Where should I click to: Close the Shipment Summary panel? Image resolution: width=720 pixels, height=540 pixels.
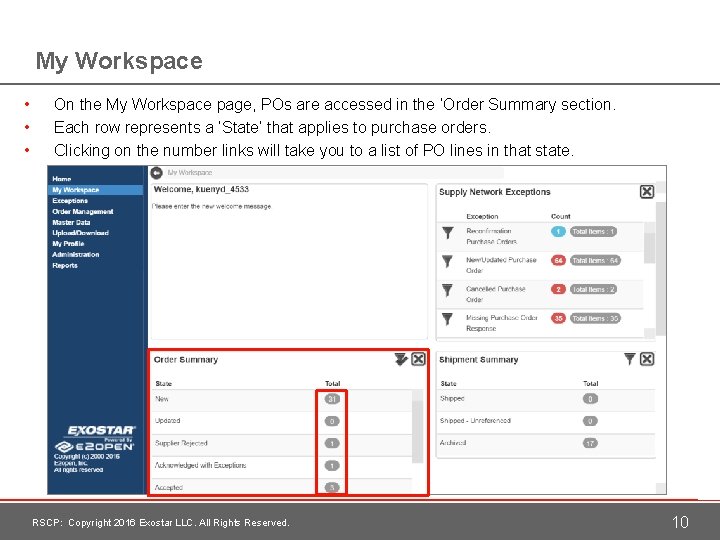[x=647, y=359]
